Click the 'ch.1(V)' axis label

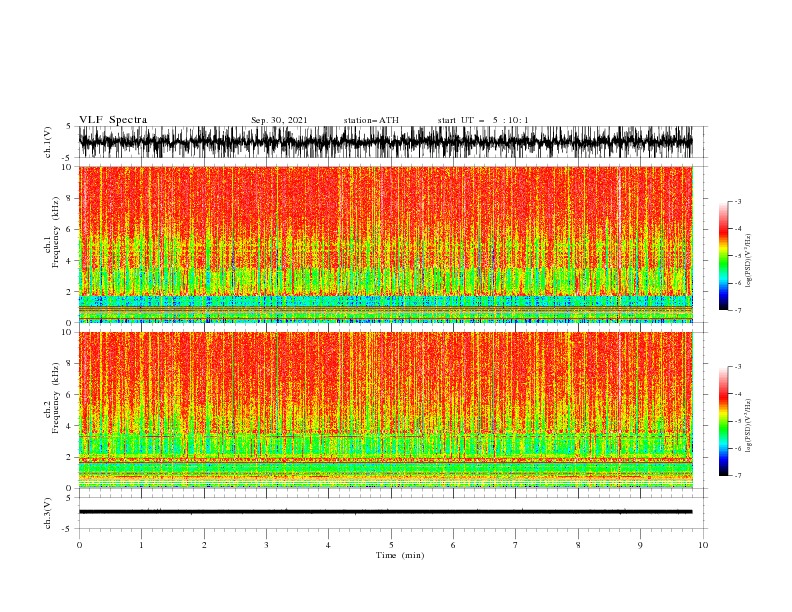(48, 142)
